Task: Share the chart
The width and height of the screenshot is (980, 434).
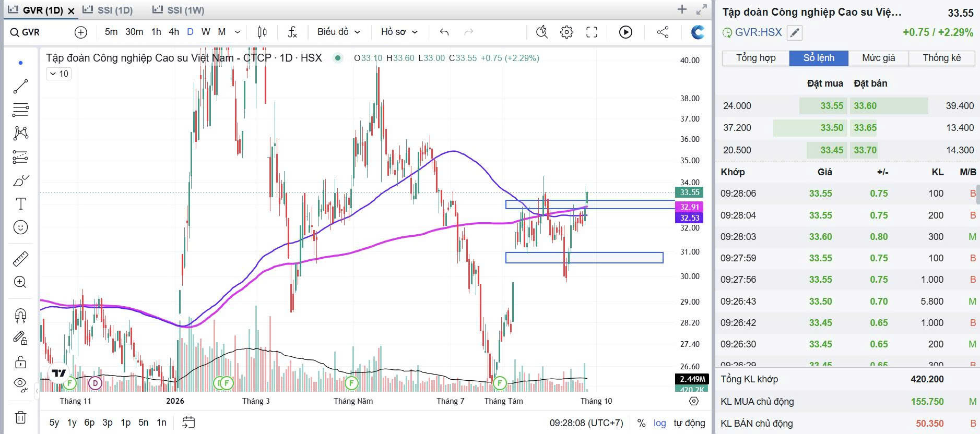Action: point(663,32)
